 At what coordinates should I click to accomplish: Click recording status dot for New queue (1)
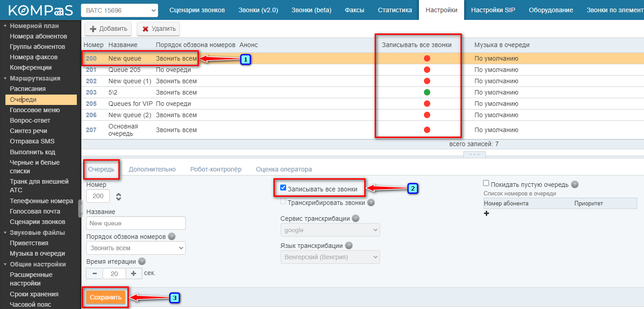427,81
